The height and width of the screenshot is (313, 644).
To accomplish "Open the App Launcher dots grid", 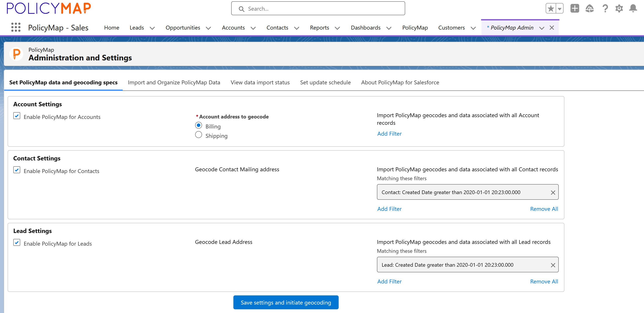I will click(x=16, y=27).
